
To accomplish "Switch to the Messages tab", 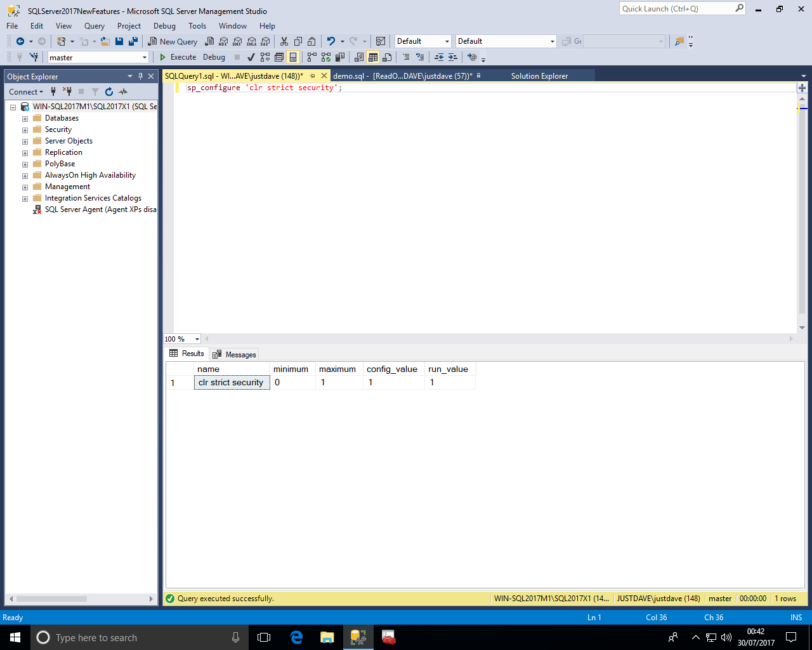I will coord(235,354).
